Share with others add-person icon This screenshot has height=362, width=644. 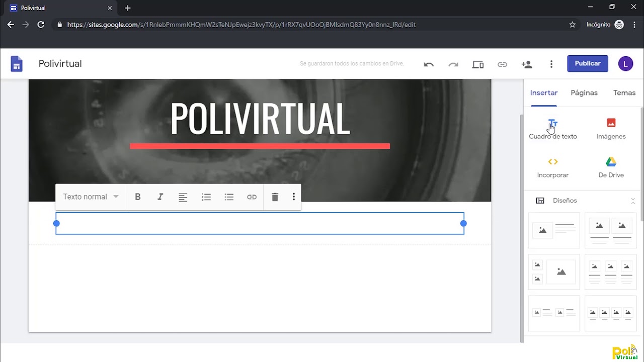click(x=527, y=64)
